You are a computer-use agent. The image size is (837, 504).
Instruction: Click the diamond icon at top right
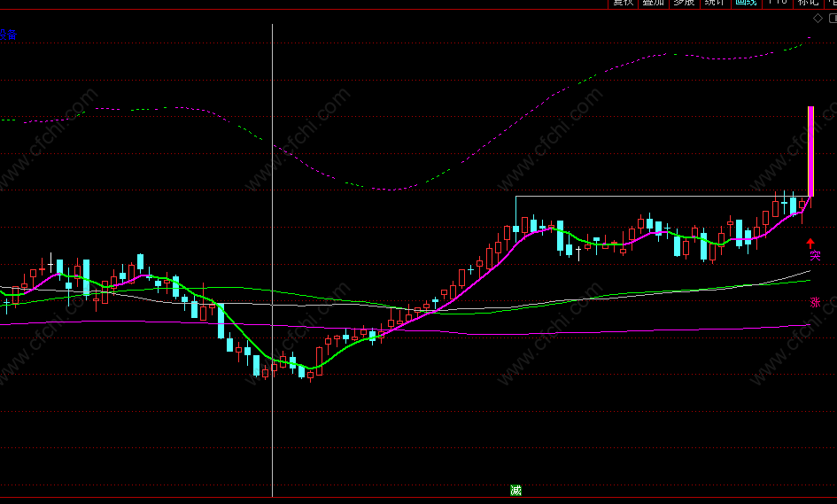pyautogui.click(x=818, y=18)
